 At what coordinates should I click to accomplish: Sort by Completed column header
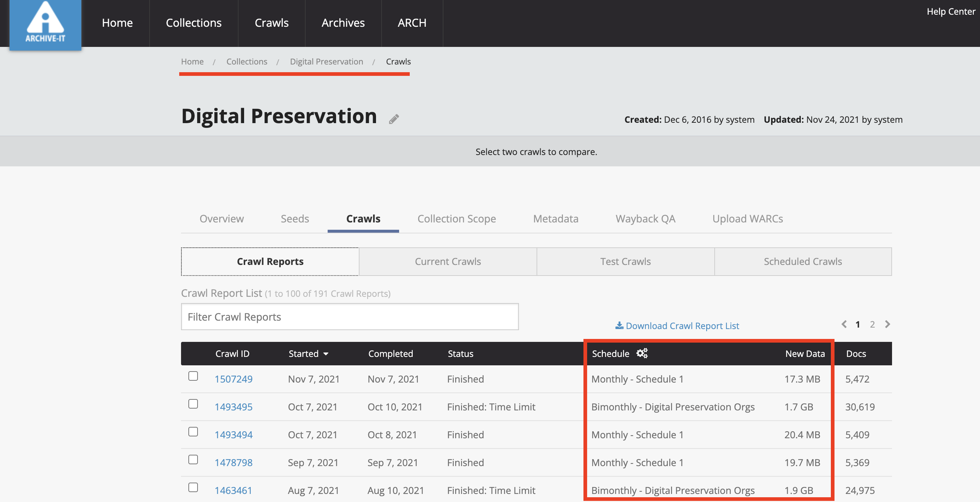tap(390, 354)
